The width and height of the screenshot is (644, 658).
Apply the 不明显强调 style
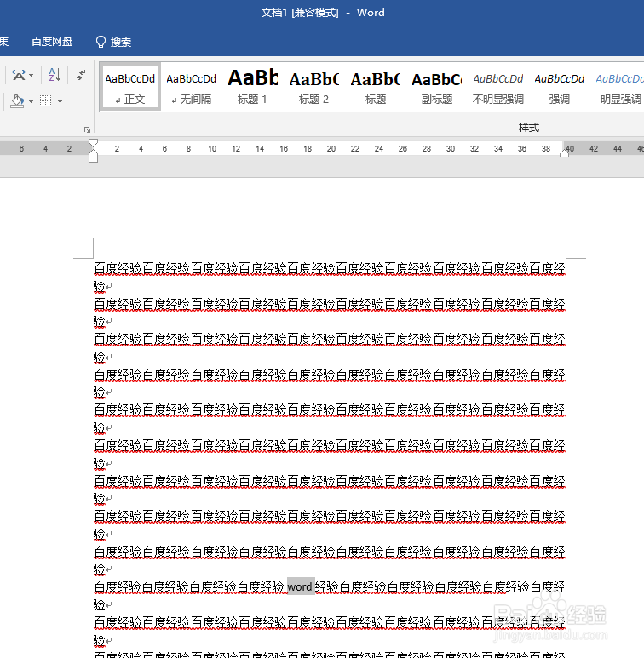(497, 88)
